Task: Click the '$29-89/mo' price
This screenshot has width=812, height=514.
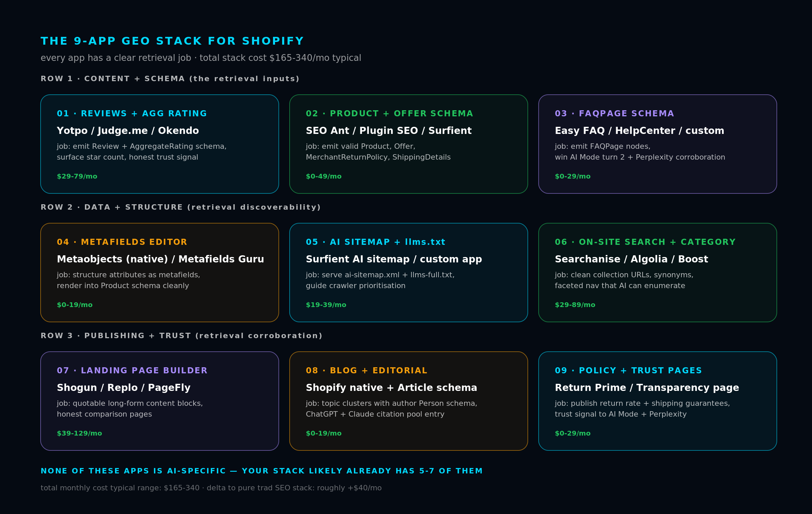Action: pyautogui.click(x=575, y=305)
